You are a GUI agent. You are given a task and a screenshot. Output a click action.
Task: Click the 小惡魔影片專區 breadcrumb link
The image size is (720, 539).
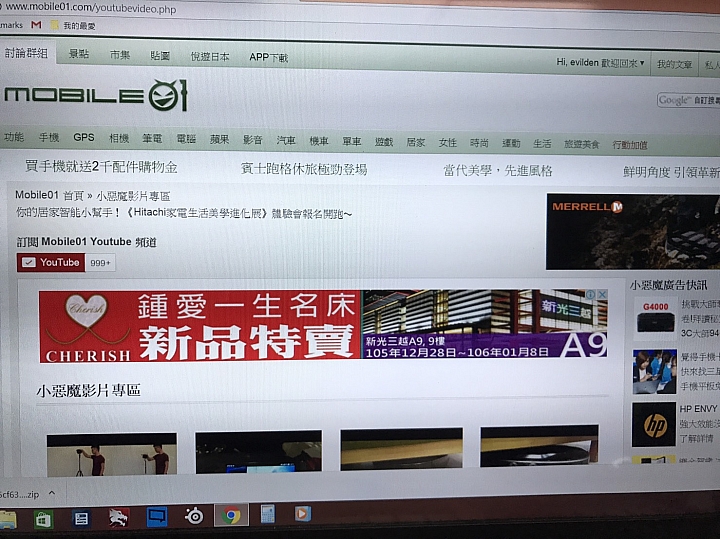point(133,197)
